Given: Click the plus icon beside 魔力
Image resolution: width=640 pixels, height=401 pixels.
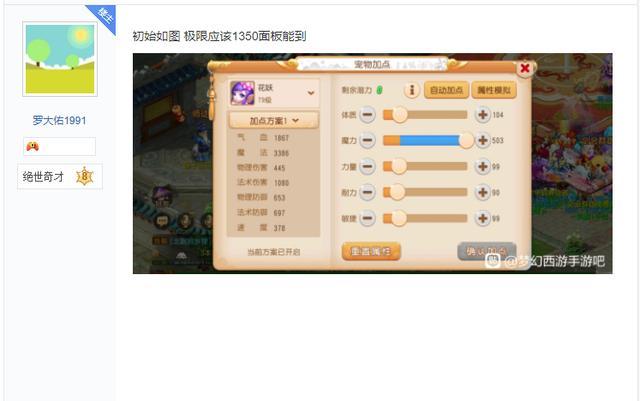Looking at the screenshot, I should pos(482,140).
